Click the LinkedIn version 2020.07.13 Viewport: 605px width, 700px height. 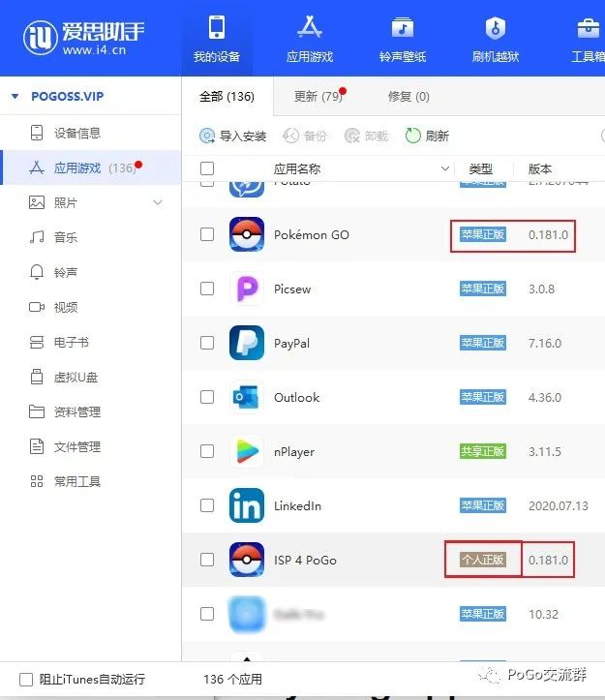click(x=559, y=505)
